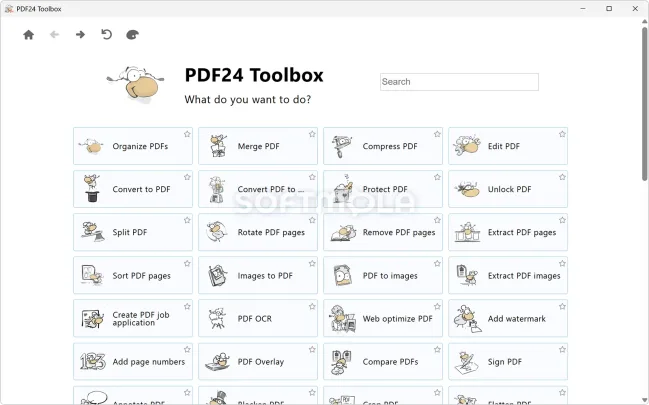Click the PDF Overlay label
This screenshot has width=649, height=405.
(x=261, y=362)
